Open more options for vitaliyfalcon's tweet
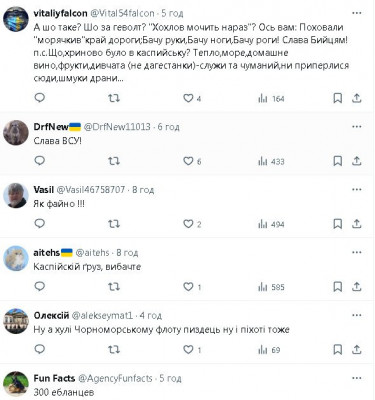 pyautogui.click(x=357, y=13)
